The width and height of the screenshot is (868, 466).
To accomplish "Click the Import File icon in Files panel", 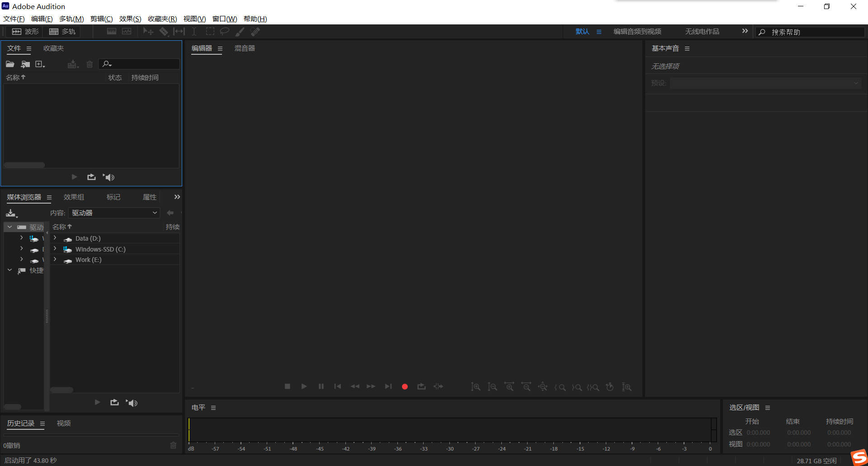I will click(x=25, y=64).
